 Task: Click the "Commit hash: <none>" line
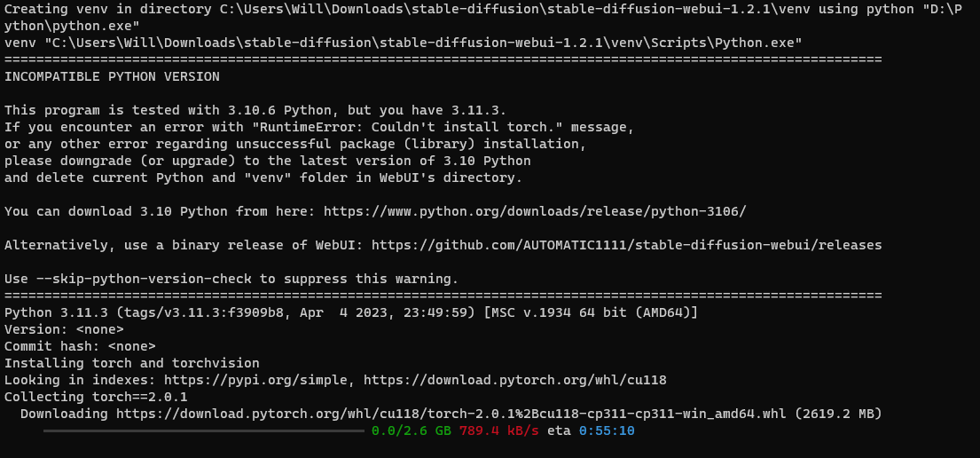click(x=80, y=346)
